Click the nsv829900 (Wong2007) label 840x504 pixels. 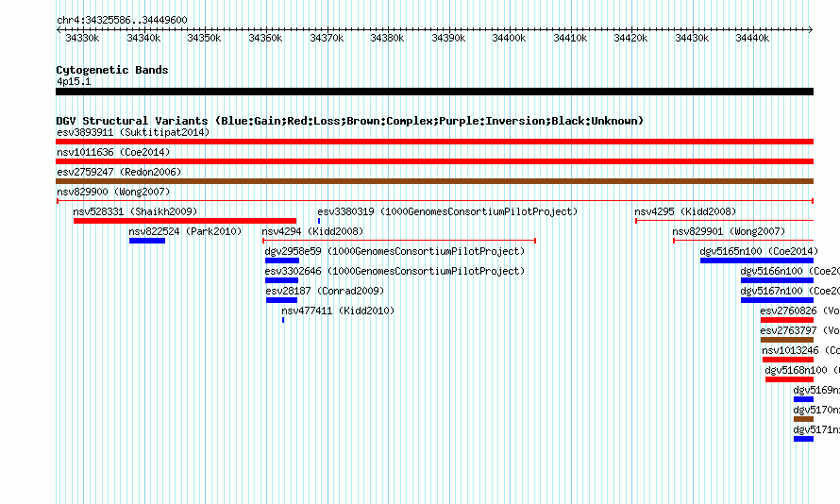point(113,192)
